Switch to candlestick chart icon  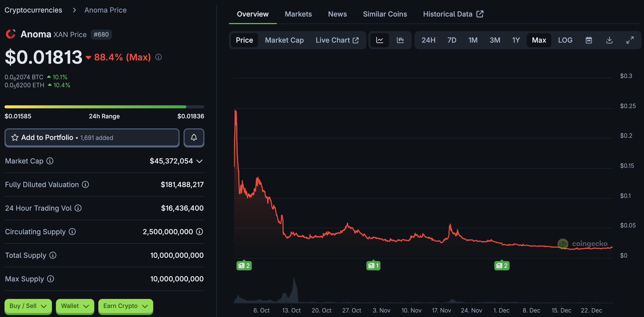pos(400,40)
